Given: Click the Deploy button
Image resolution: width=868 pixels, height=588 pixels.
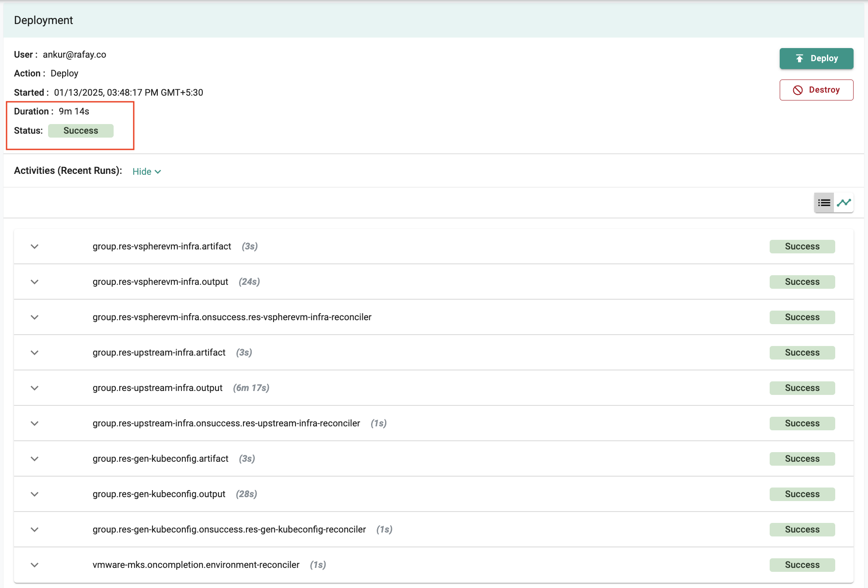Looking at the screenshot, I should (816, 59).
